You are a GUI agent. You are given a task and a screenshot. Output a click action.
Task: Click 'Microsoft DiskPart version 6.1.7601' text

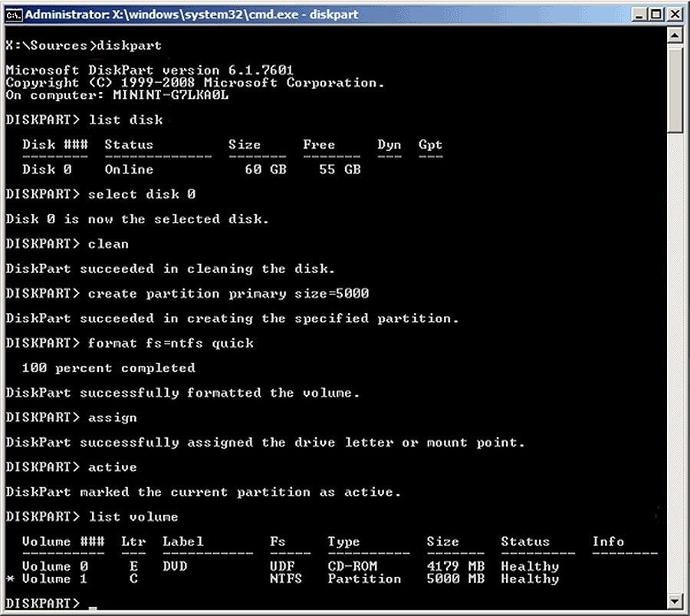click(149, 70)
